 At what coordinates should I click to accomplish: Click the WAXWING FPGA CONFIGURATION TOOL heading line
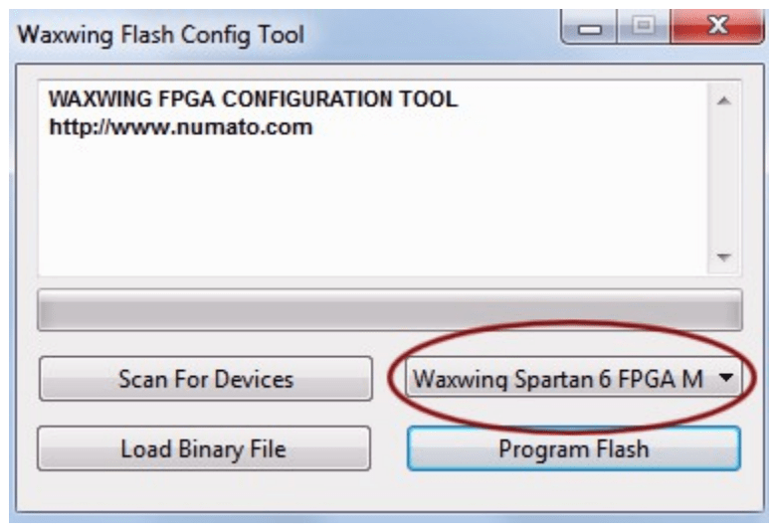tap(253, 100)
